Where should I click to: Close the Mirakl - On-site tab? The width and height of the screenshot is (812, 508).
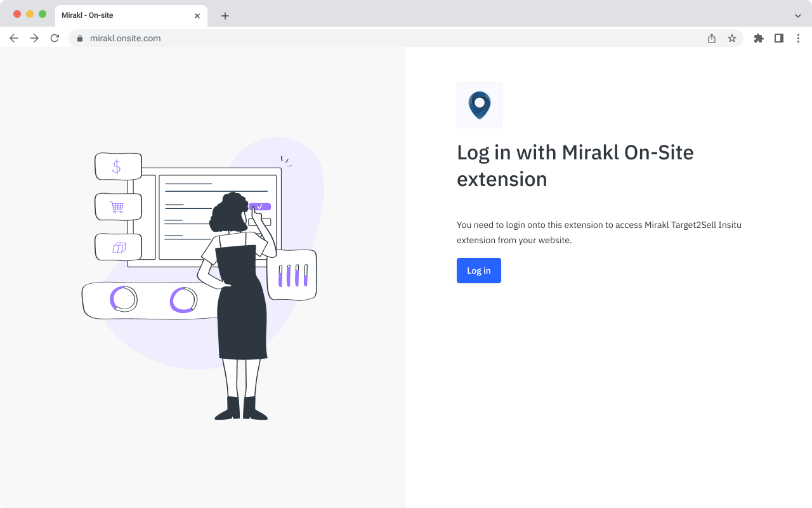coord(197,15)
